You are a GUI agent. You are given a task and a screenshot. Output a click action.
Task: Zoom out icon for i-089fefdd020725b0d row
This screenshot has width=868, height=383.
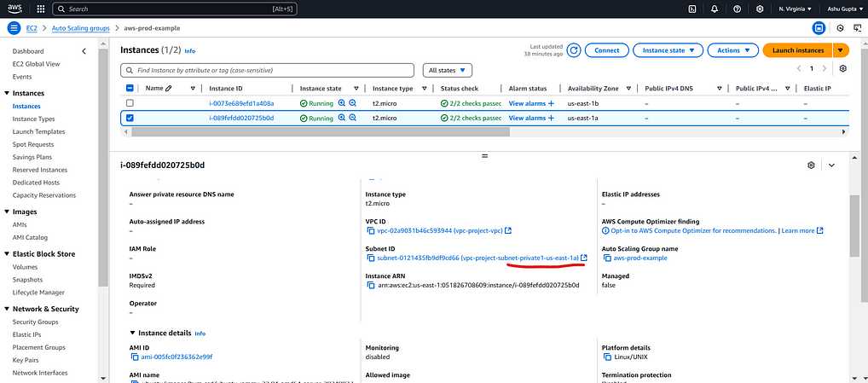pyautogui.click(x=353, y=118)
